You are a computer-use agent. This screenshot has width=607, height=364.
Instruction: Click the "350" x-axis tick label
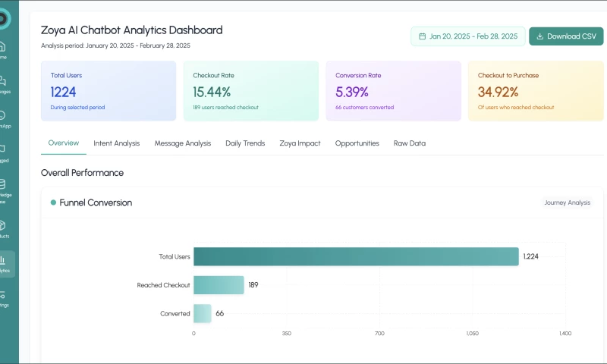click(287, 334)
